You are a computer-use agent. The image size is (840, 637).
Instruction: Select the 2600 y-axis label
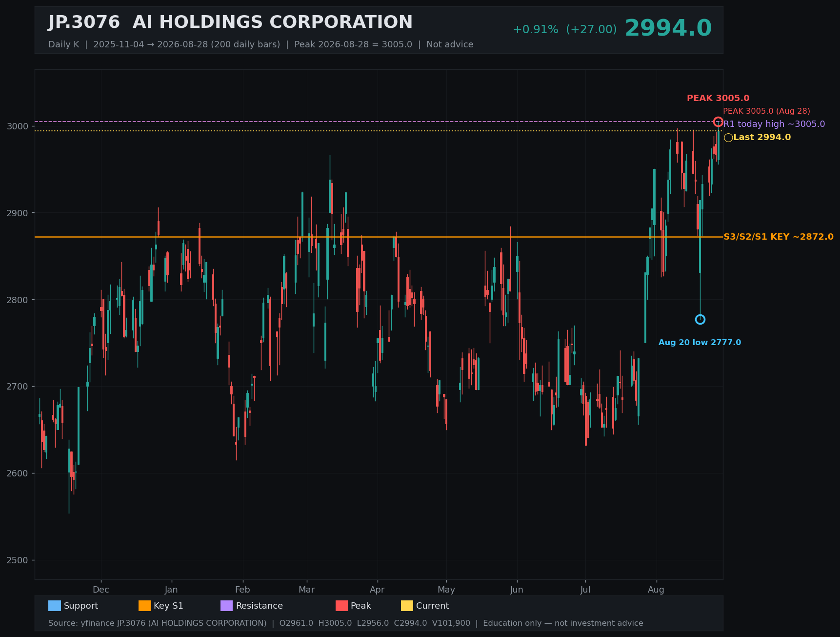click(18, 473)
